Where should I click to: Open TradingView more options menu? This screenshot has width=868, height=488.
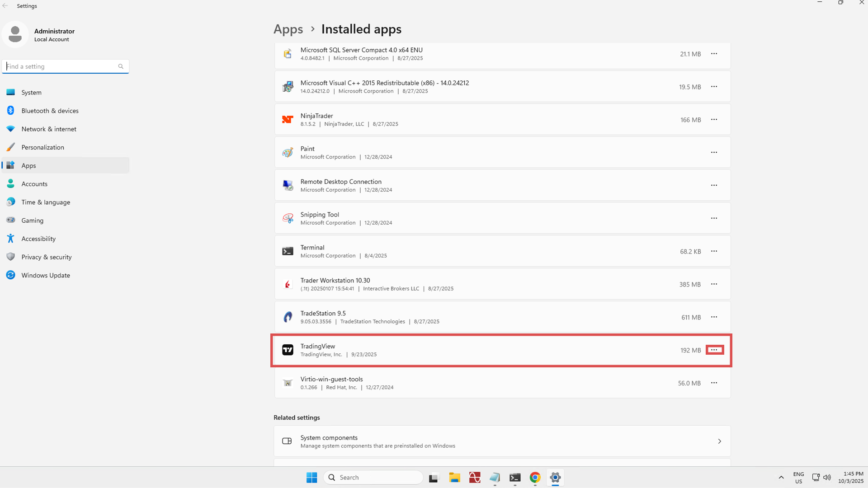coord(714,350)
